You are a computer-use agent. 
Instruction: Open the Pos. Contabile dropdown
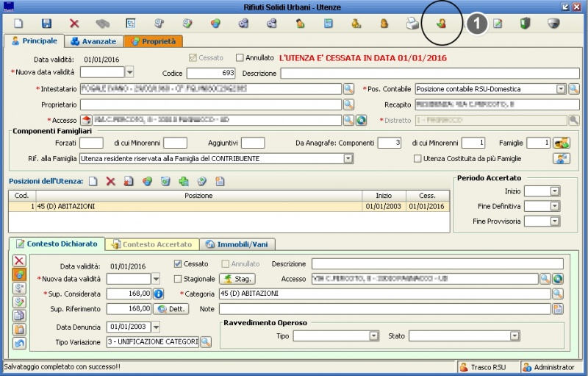click(x=561, y=89)
